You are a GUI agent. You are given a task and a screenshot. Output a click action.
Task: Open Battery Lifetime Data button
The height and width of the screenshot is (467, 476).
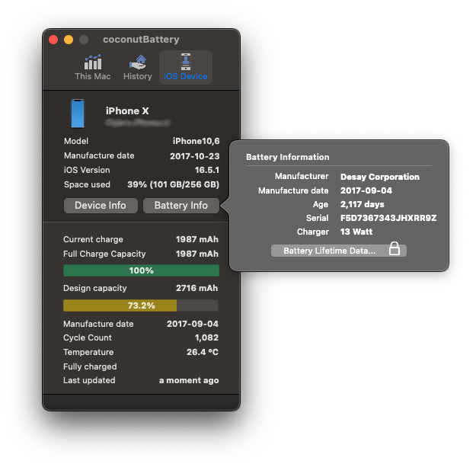pos(338,251)
